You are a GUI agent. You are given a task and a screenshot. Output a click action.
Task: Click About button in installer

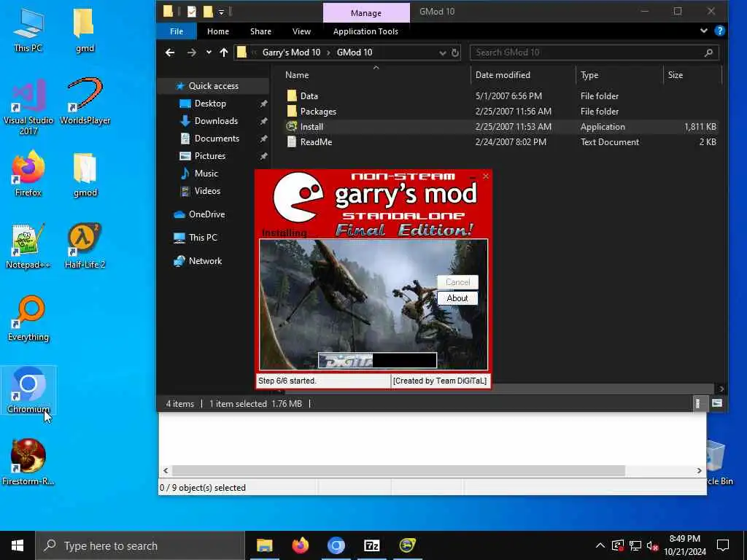click(457, 298)
